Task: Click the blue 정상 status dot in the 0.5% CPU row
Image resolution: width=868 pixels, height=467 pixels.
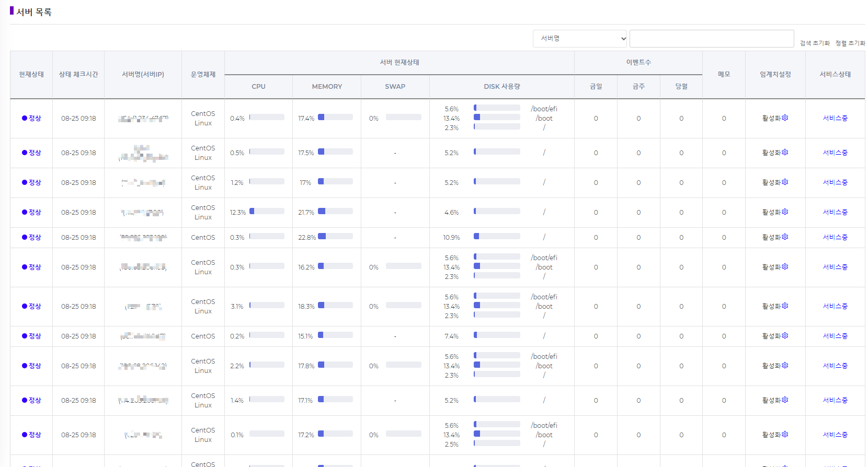Action: (25, 153)
